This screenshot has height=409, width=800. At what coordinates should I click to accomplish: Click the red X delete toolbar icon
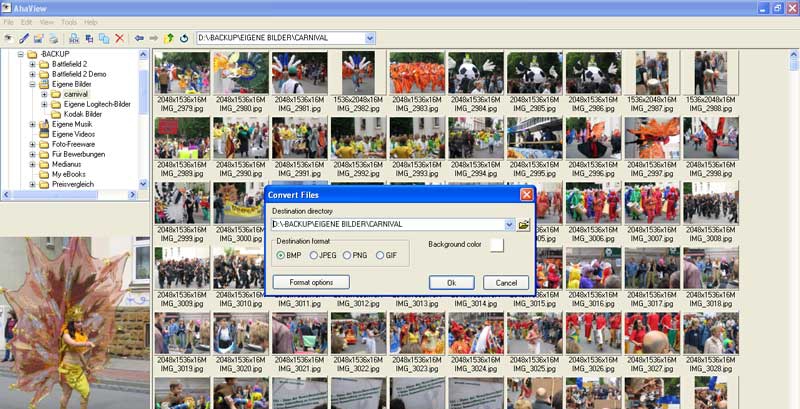pyautogui.click(x=120, y=38)
